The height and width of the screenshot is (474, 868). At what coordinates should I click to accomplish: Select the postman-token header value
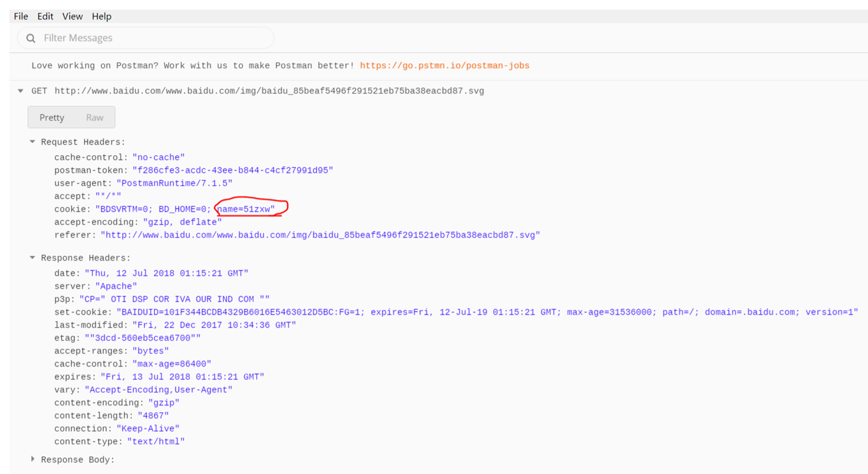(x=232, y=170)
